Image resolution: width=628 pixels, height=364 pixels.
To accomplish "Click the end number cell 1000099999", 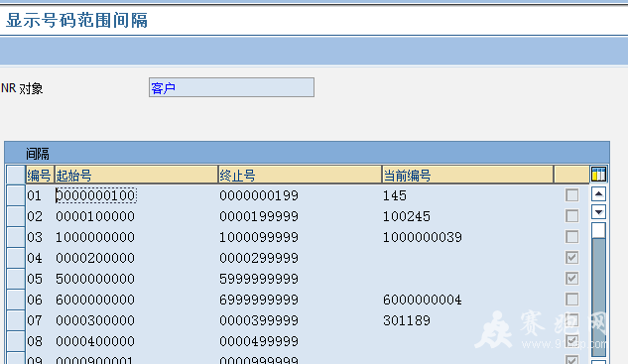I will [x=259, y=237].
